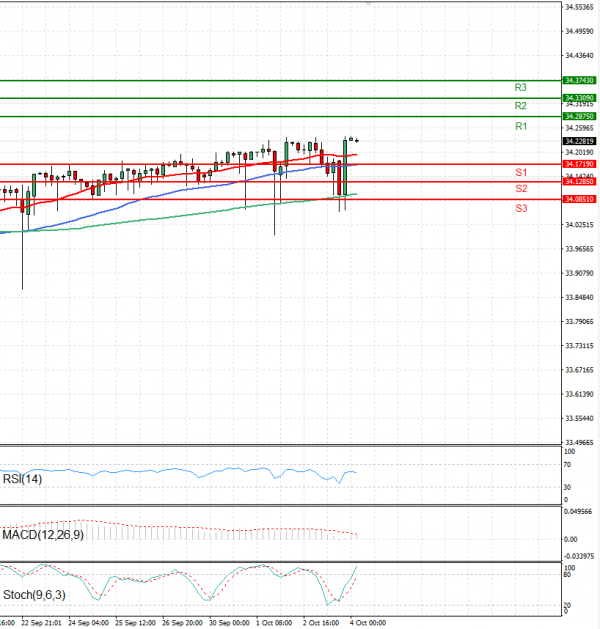
Task: Click the 24 Sep 04:00 time label
Action: 89,623
